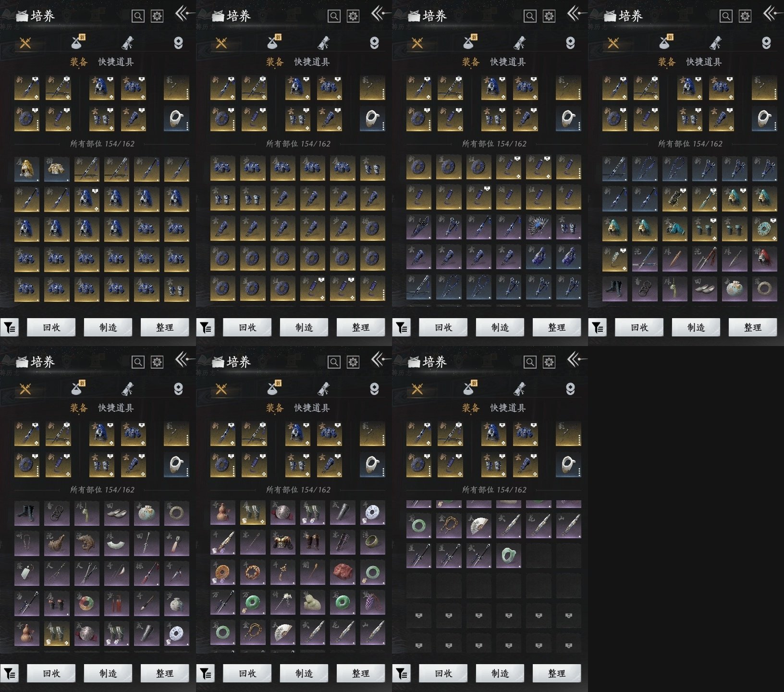Screen dimensions: 784x692
Task: Open gear settings in the top-right panel
Action: (x=745, y=16)
